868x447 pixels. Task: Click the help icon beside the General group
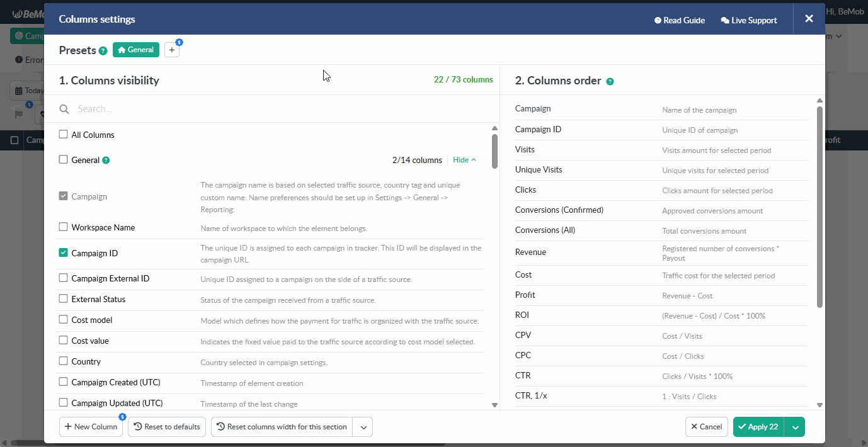pyautogui.click(x=106, y=160)
